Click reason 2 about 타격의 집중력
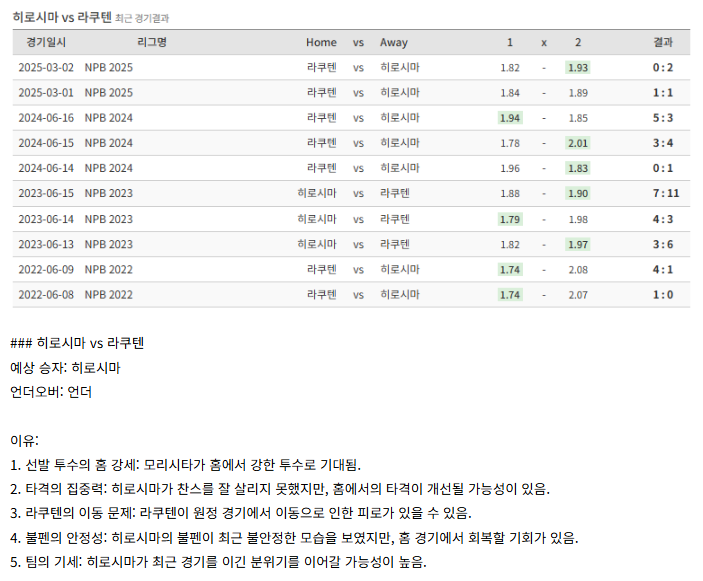Image resolution: width=703 pixels, height=581 pixels. [280, 489]
